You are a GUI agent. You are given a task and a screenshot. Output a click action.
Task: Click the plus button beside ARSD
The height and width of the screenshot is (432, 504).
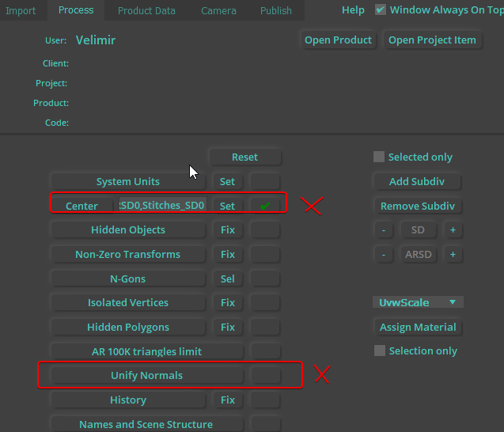tap(453, 255)
